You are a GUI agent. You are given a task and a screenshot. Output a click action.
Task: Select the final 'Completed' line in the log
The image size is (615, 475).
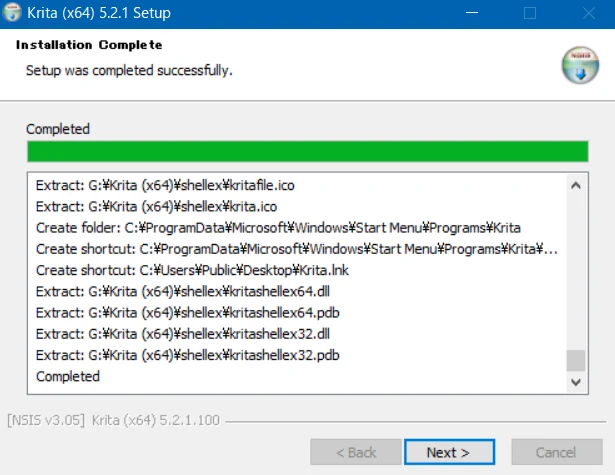pyautogui.click(x=68, y=377)
